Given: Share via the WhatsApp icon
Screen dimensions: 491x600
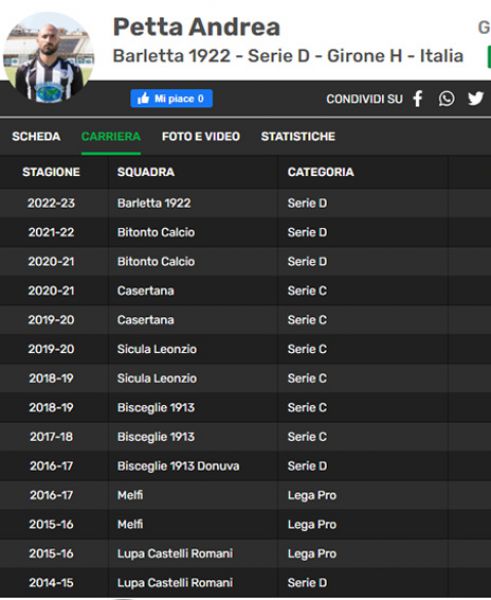Looking at the screenshot, I should [x=446, y=99].
